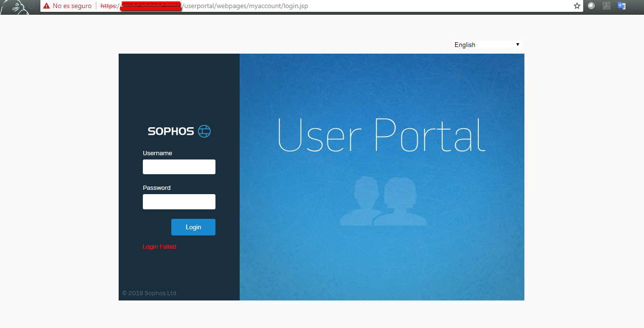The height and width of the screenshot is (328, 644).
Task: Click the bookmark star icon
Action: pyautogui.click(x=577, y=6)
